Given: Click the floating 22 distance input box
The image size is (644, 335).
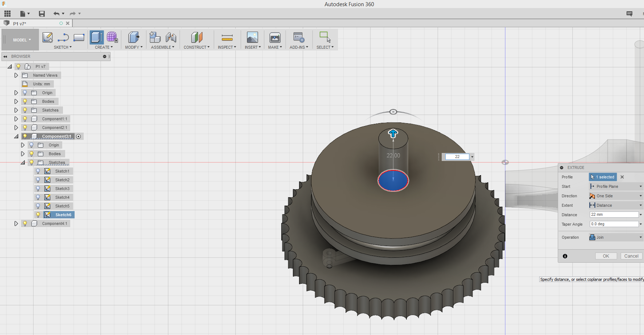Looking at the screenshot, I should point(457,157).
